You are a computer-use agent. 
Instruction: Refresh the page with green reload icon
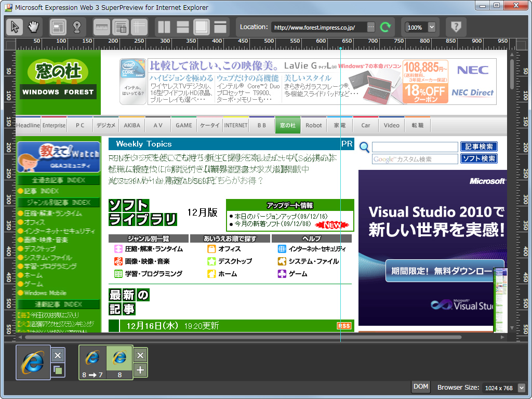(385, 26)
